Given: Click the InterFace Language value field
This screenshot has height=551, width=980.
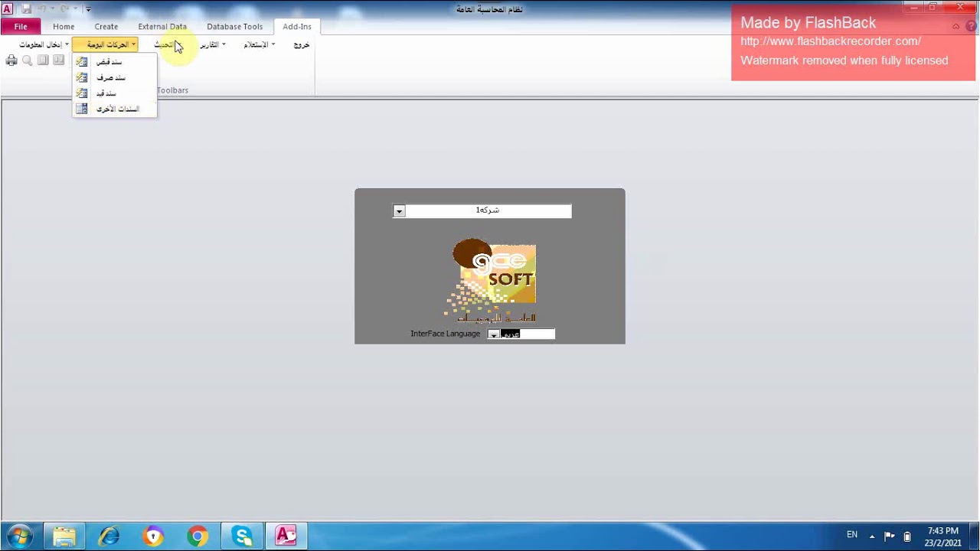Looking at the screenshot, I should tap(528, 334).
